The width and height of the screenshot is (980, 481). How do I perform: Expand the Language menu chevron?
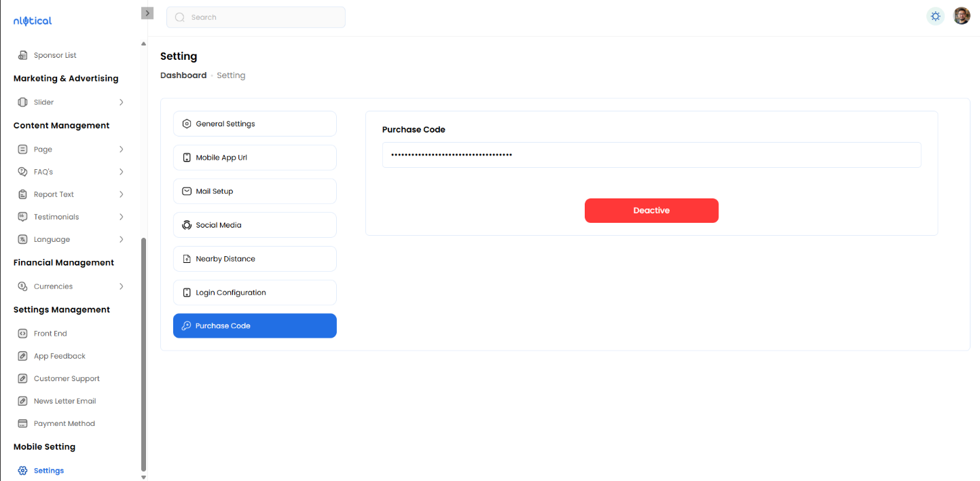tap(122, 239)
